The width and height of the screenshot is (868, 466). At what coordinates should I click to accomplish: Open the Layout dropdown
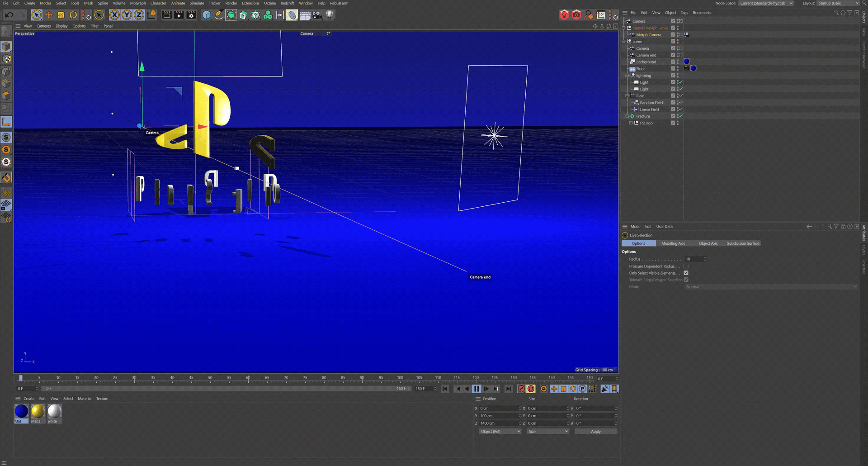tap(838, 3)
